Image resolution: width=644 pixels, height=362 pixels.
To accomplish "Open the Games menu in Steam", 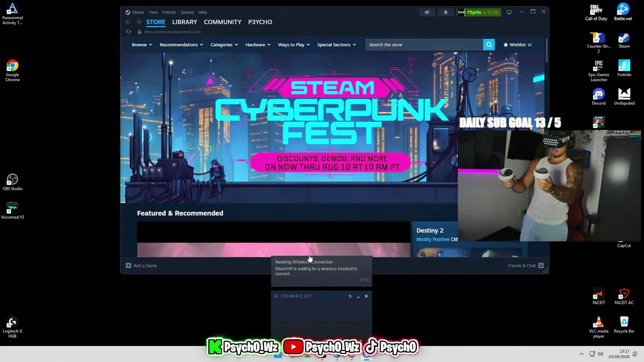I will [x=187, y=12].
